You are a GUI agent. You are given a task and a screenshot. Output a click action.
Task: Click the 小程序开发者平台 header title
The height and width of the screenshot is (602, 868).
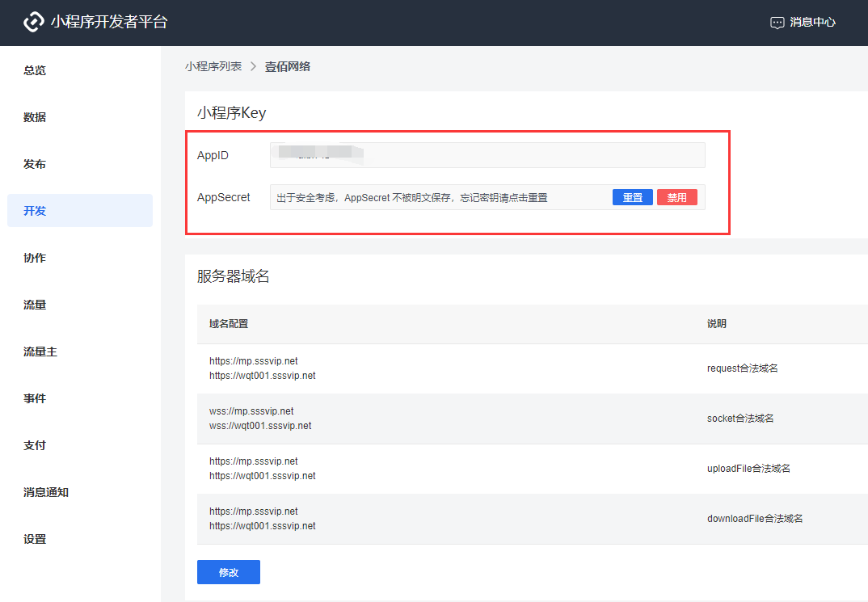coord(109,23)
